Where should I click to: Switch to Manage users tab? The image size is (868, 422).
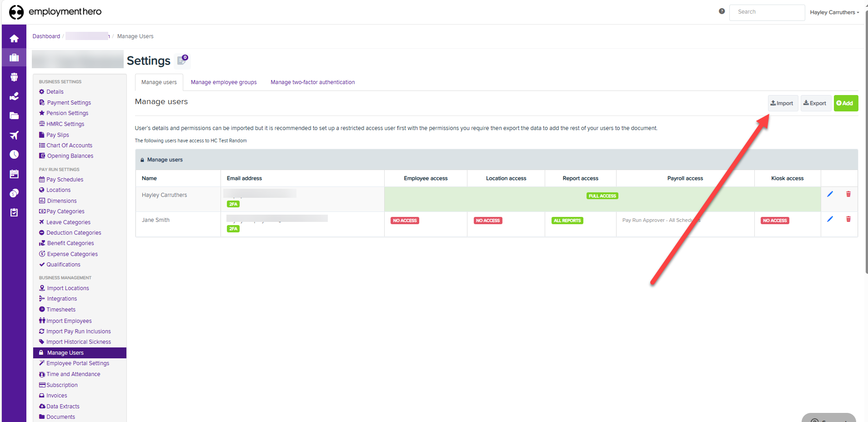pos(159,82)
